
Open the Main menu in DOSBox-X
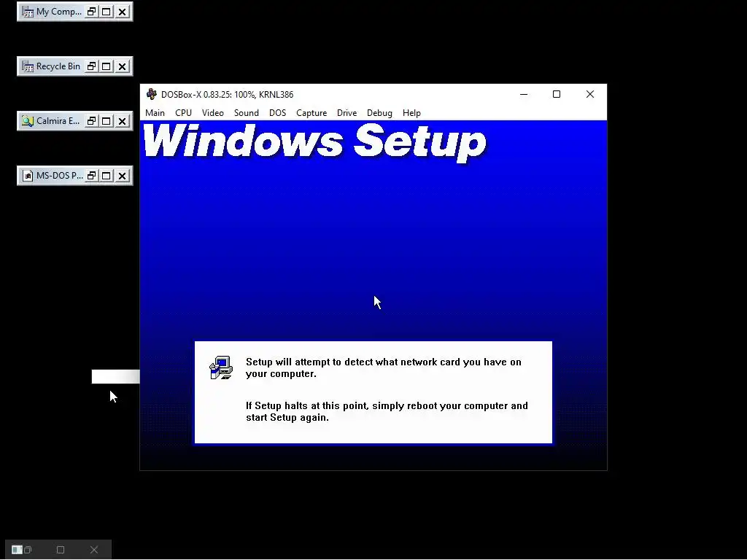155,113
